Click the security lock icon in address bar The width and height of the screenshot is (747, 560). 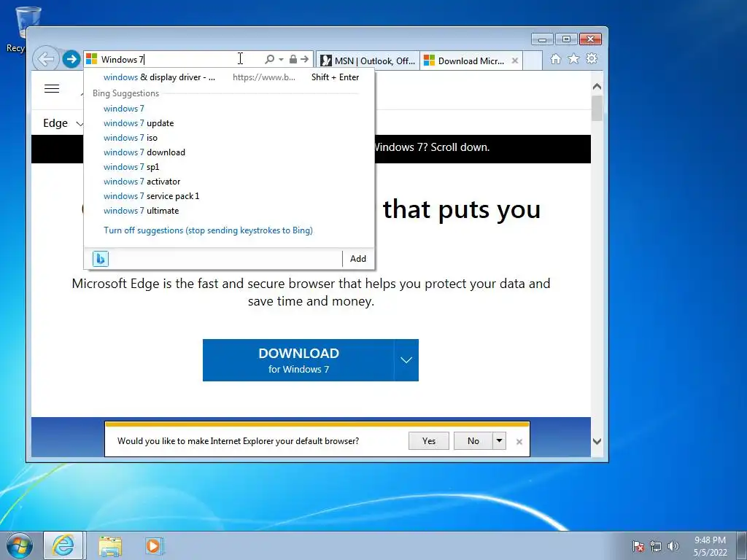pos(293,59)
